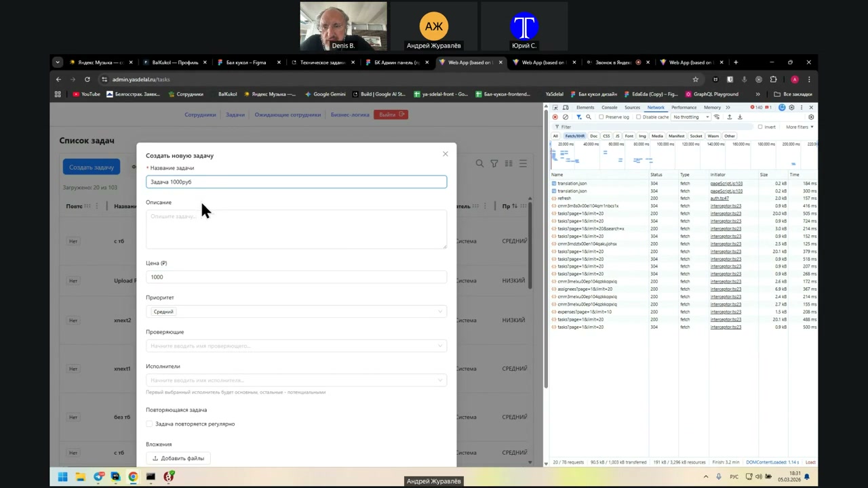Open the 'No throttling' dropdown

click(x=689, y=117)
